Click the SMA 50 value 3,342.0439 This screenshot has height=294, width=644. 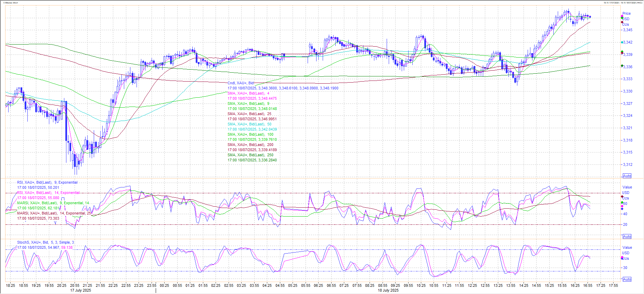pos(252,129)
